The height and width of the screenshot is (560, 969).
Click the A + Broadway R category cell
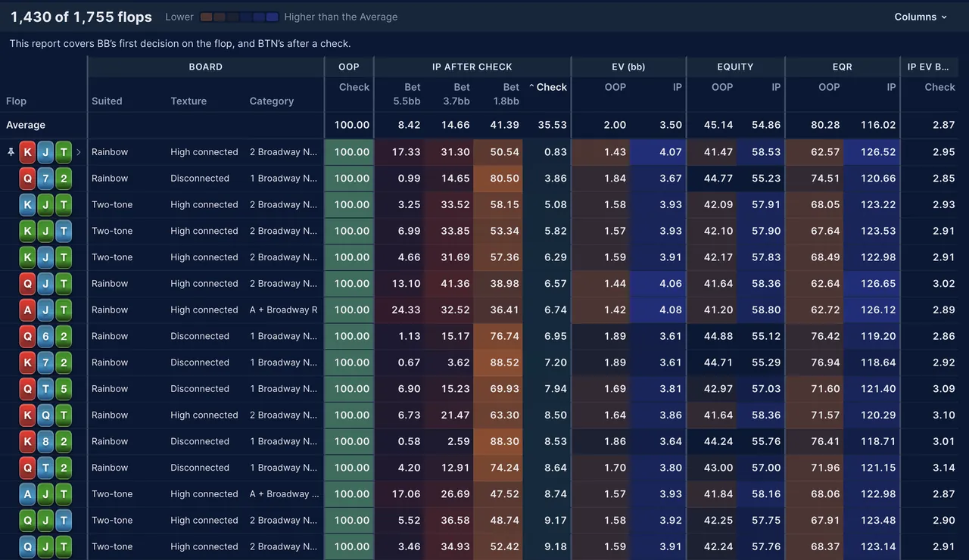click(284, 310)
